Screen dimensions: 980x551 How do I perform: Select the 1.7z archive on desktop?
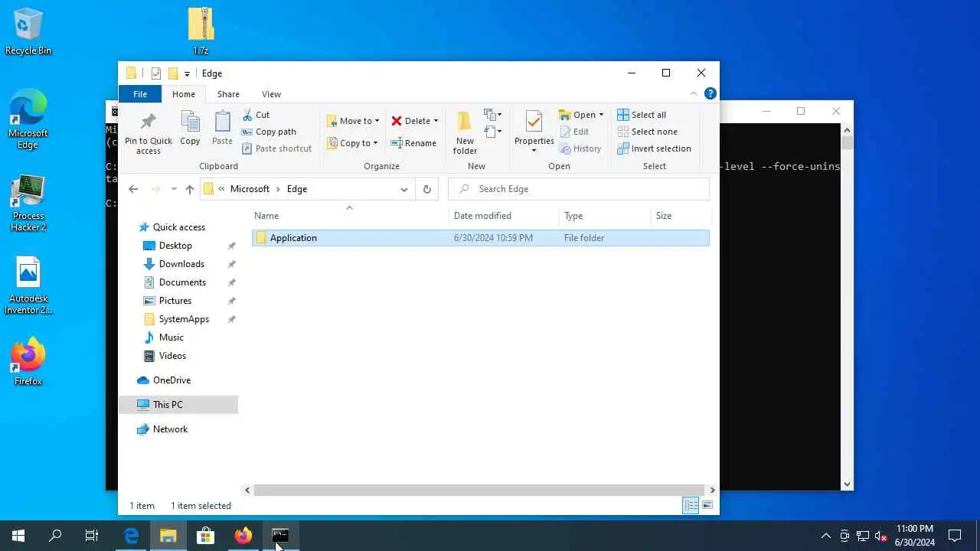tap(201, 31)
